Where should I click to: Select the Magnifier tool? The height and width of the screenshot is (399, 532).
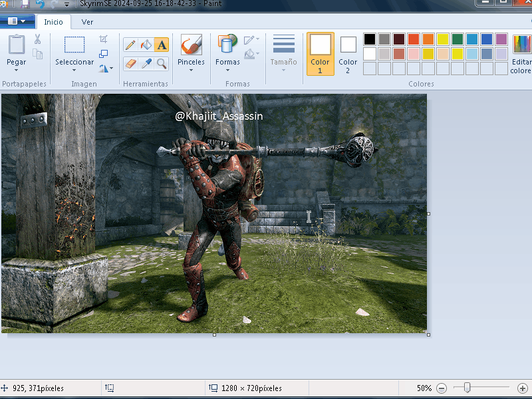click(x=162, y=63)
